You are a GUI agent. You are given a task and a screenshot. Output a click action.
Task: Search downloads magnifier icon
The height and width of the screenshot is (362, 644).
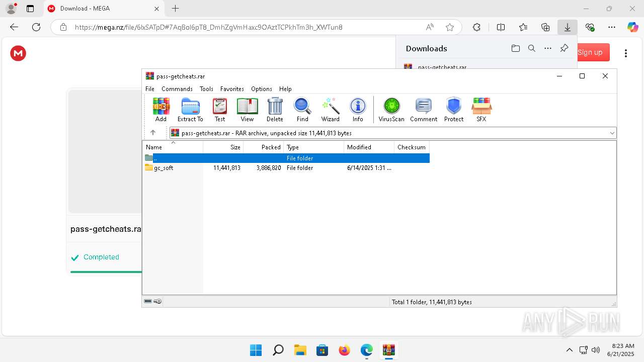[x=532, y=48]
